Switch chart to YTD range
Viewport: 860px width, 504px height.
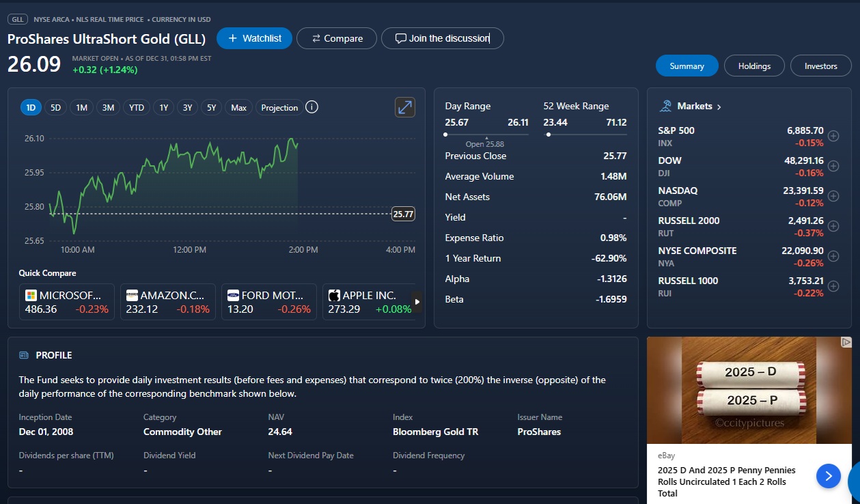[x=137, y=107]
